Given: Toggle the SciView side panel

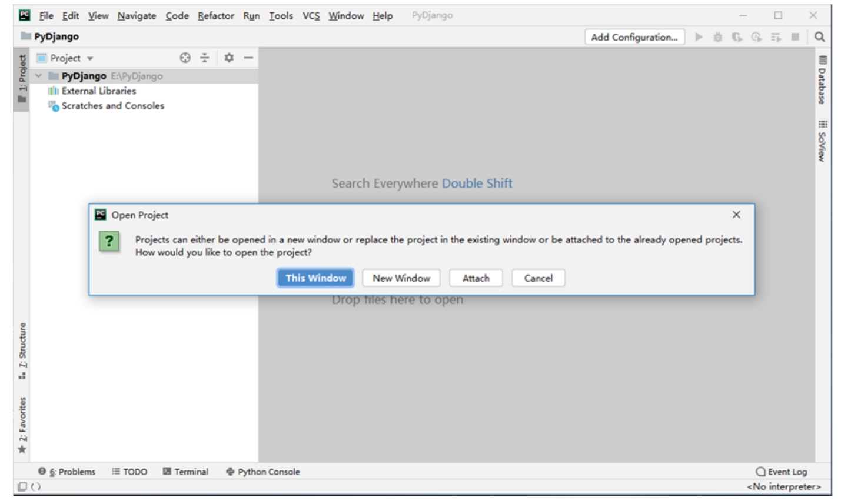Looking at the screenshot, I should (822, 141).
